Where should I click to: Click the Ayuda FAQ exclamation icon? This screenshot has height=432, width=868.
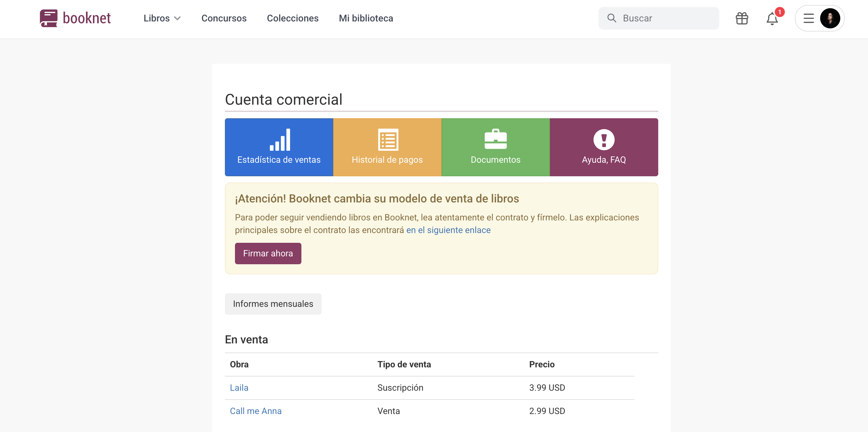(x=603, y=140)
